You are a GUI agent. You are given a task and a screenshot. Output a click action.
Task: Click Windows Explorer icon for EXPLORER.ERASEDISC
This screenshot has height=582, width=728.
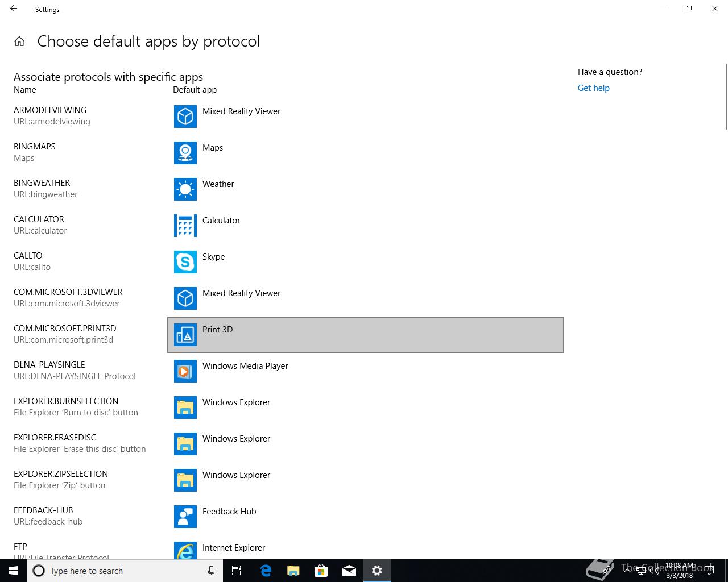tap(185, 444)
